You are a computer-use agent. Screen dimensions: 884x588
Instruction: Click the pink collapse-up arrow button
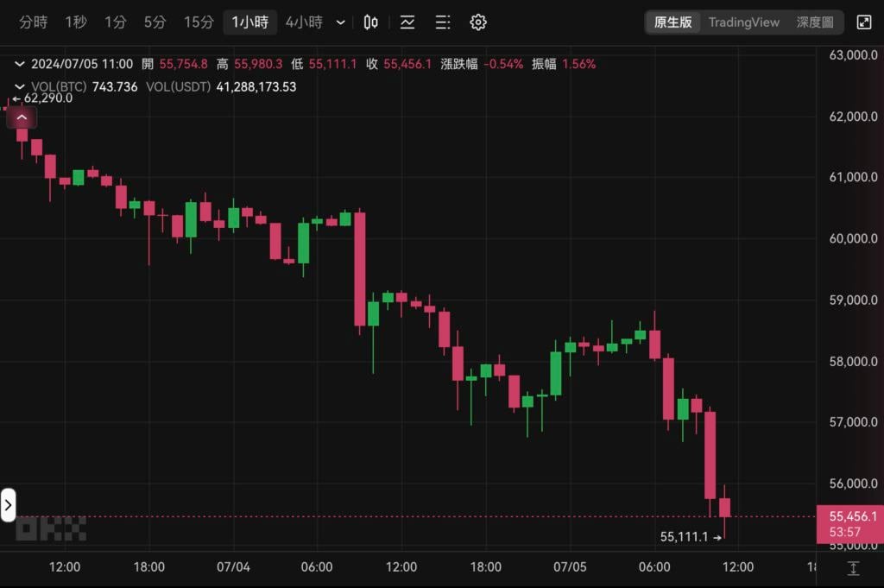(22, 117)
